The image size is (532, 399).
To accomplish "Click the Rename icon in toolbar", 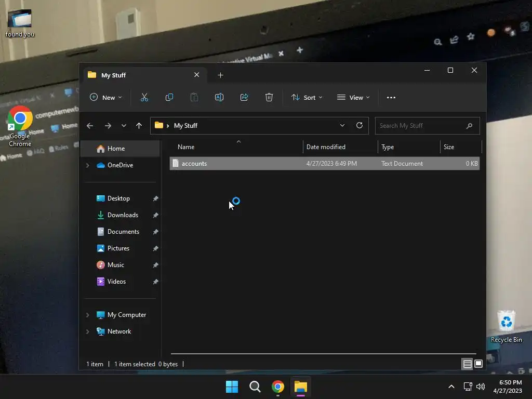I will click(x=219, y=97).
